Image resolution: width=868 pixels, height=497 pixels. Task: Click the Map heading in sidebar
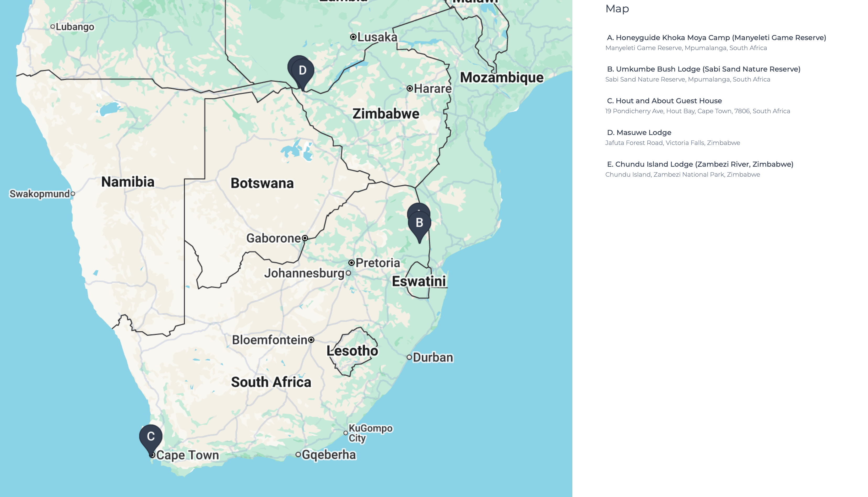pos(617,9)
